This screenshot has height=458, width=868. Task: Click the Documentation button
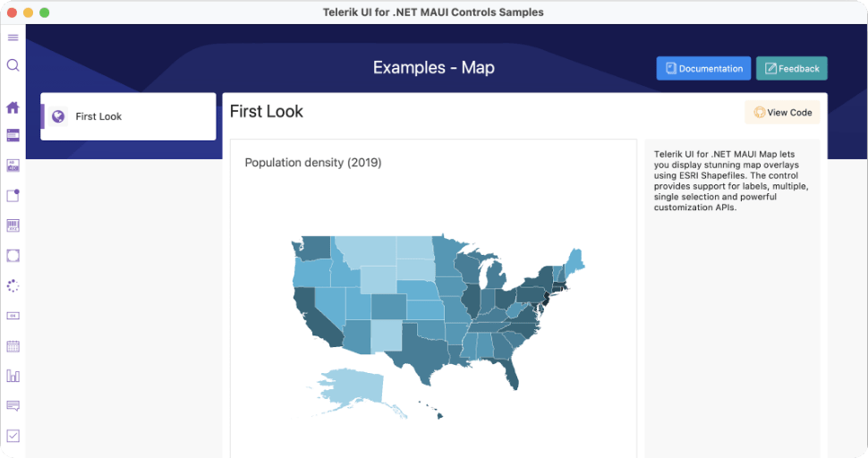pos(702,69)
